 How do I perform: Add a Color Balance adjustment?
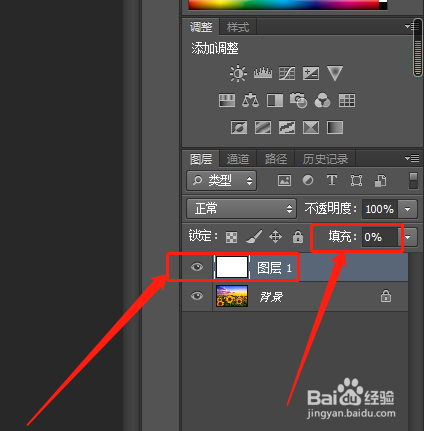tap(250, 100)
